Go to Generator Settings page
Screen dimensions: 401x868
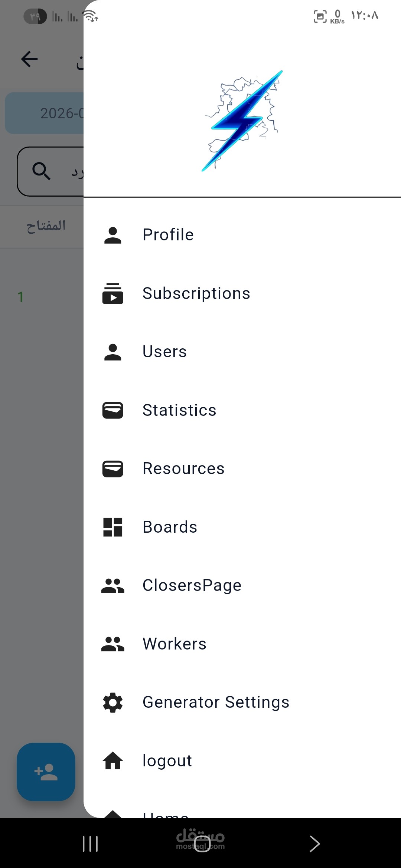pyautogui.click(x=216, y=703)
